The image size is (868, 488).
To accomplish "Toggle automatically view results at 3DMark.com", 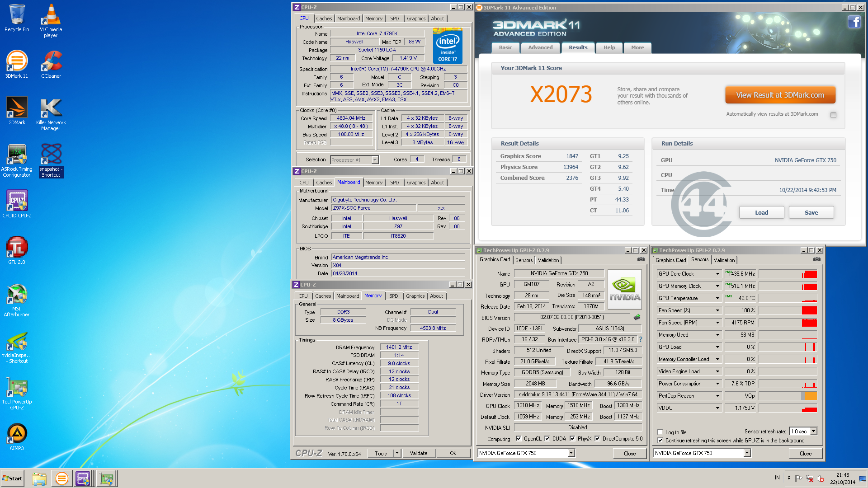I will [x=833, y=115].
